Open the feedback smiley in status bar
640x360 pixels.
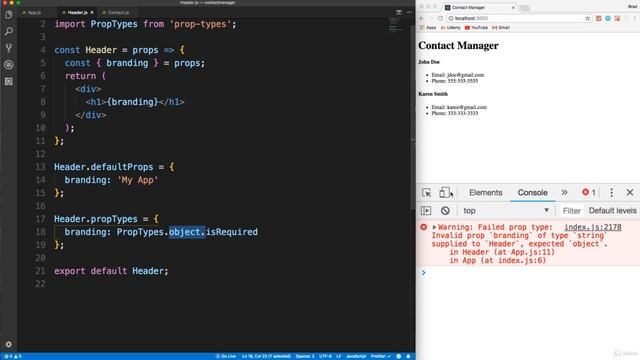point(399,356)
